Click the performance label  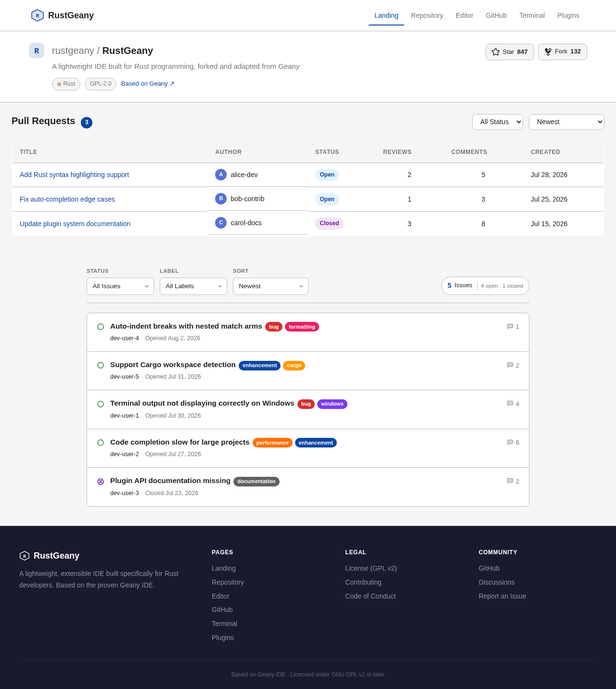[x=272, y=443]
